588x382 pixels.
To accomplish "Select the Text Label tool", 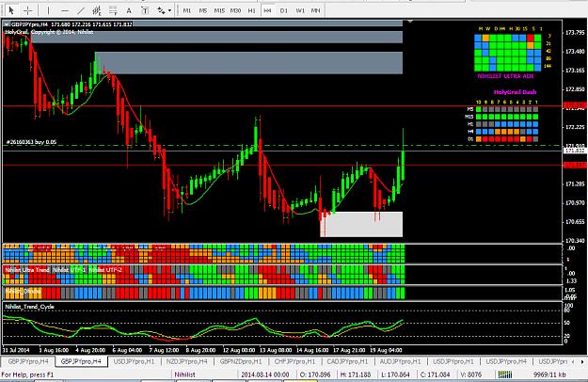I will pos(145,10).
